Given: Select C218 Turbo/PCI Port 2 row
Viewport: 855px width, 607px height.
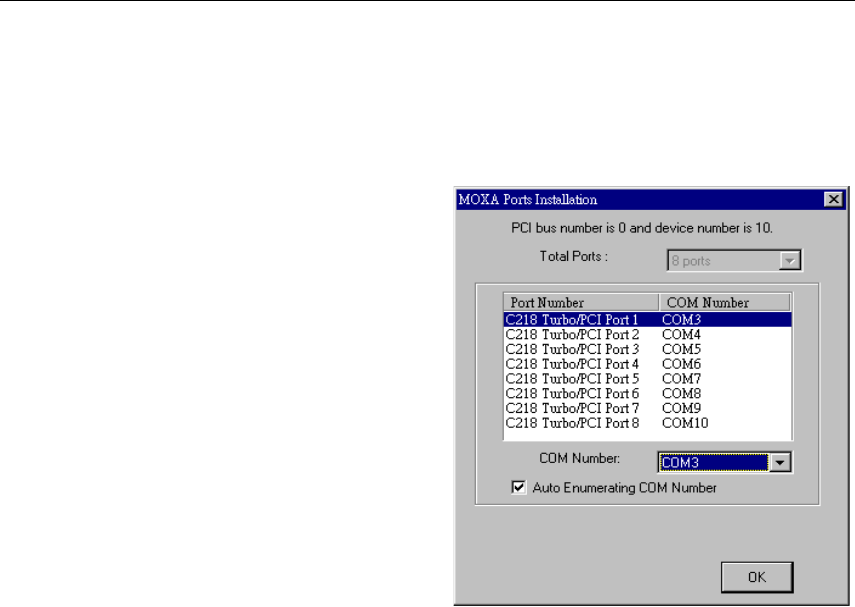Looking at the screenshot, I should click(x=647, y=334).
